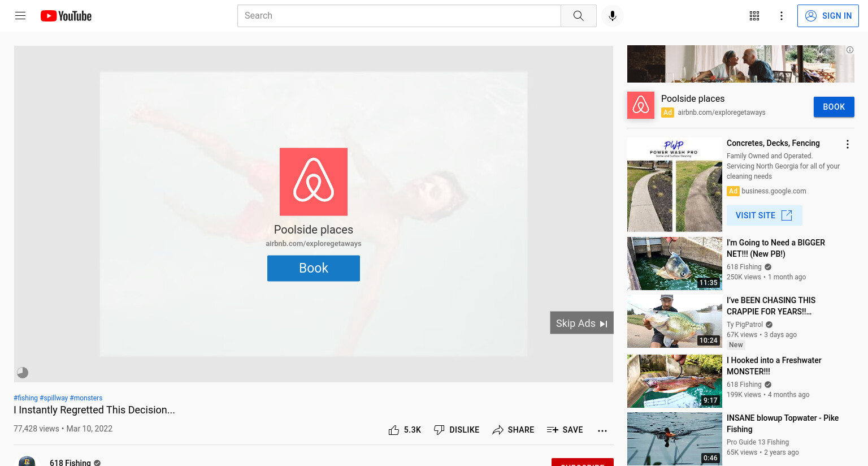Click the Airbnb logo in video ad
Image resolution: width=868 pixels, height=466 pixels.
coord(314,182)
